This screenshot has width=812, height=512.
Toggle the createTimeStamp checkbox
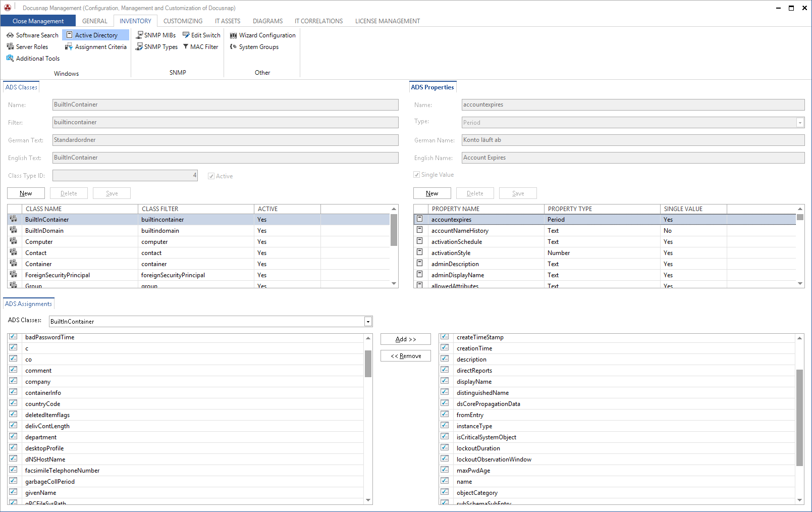445,337
